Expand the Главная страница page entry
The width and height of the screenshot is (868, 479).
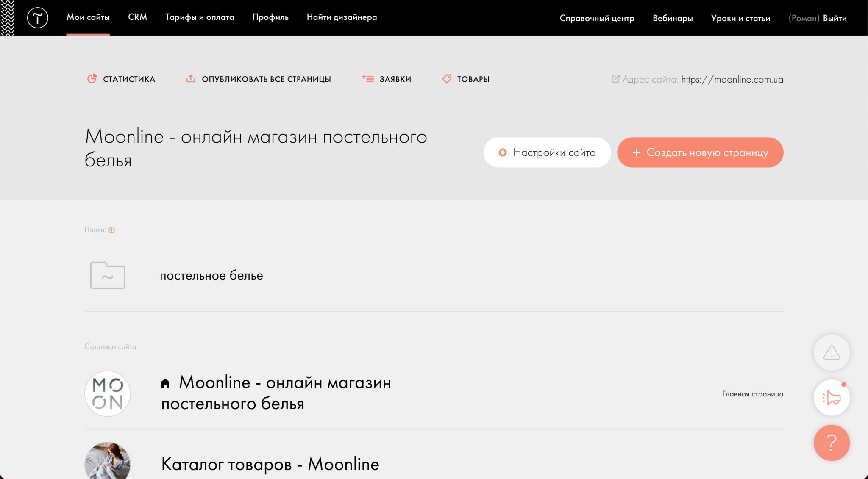(x=753, y=393)
